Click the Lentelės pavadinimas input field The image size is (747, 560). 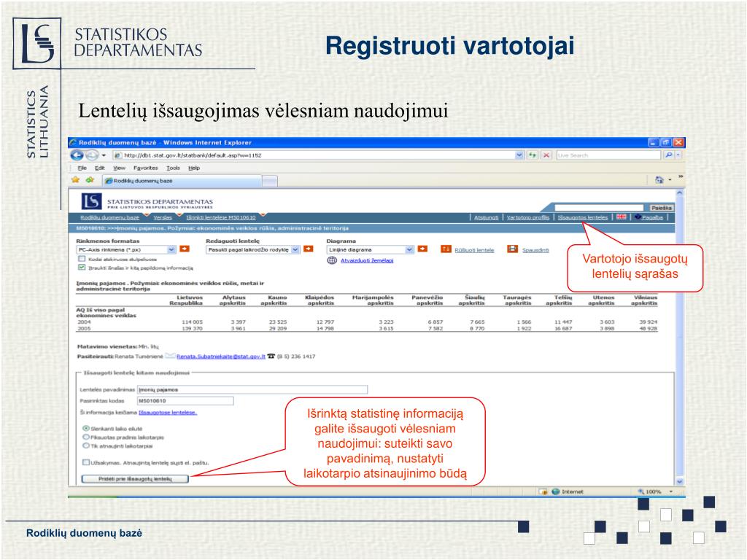[x=252, y=389]
